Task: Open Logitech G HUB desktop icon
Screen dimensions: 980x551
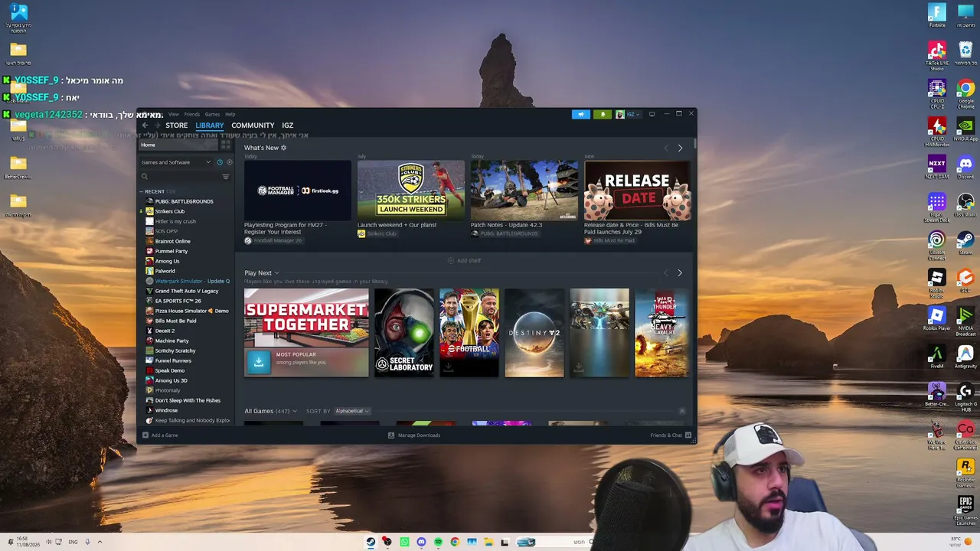Action: coord(965,397)
